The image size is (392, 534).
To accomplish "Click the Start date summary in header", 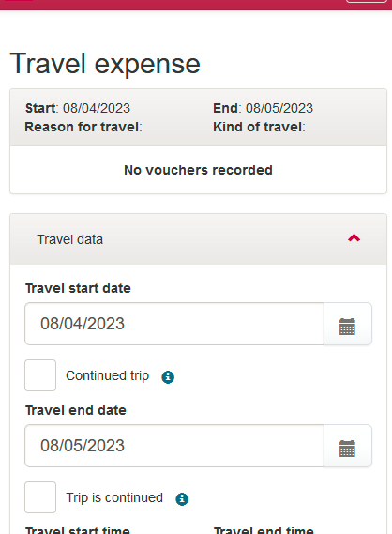I will point(78,108).
